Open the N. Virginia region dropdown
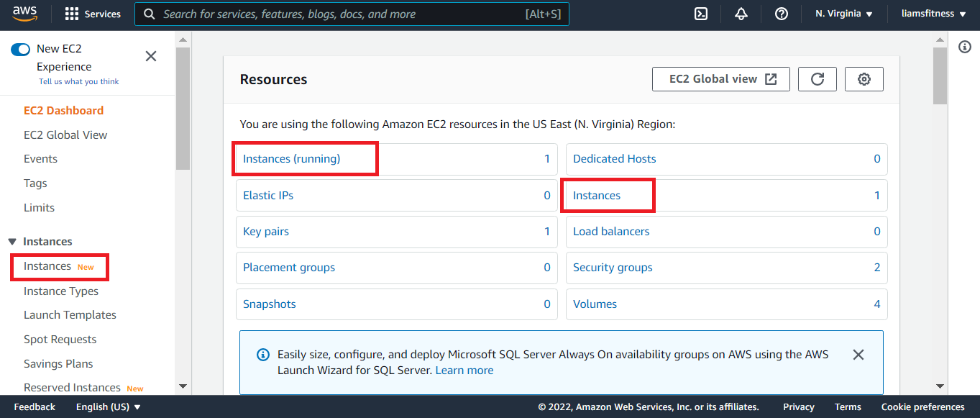The width and height of the screenshot is (980, 418). [843, 14]
